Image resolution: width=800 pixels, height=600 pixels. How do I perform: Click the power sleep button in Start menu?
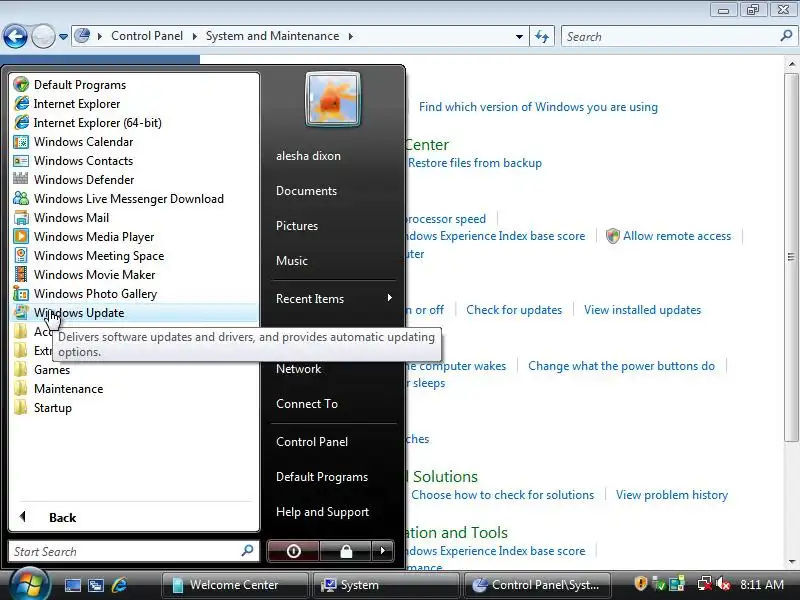pyautogui.click(x=293, y=551)
